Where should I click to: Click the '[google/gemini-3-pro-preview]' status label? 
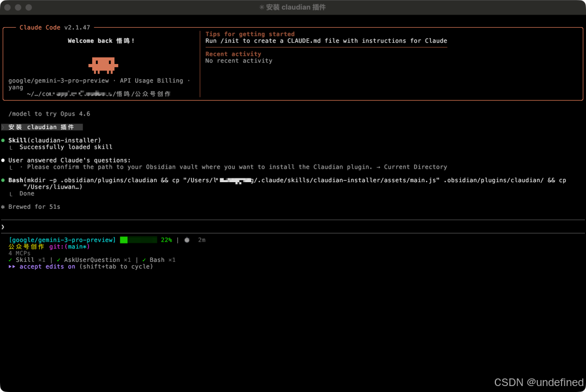(62, 240)
